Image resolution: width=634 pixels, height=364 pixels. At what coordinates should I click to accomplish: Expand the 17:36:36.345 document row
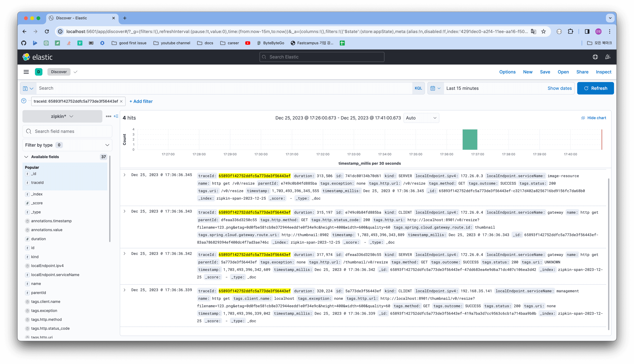click(124, 175)
